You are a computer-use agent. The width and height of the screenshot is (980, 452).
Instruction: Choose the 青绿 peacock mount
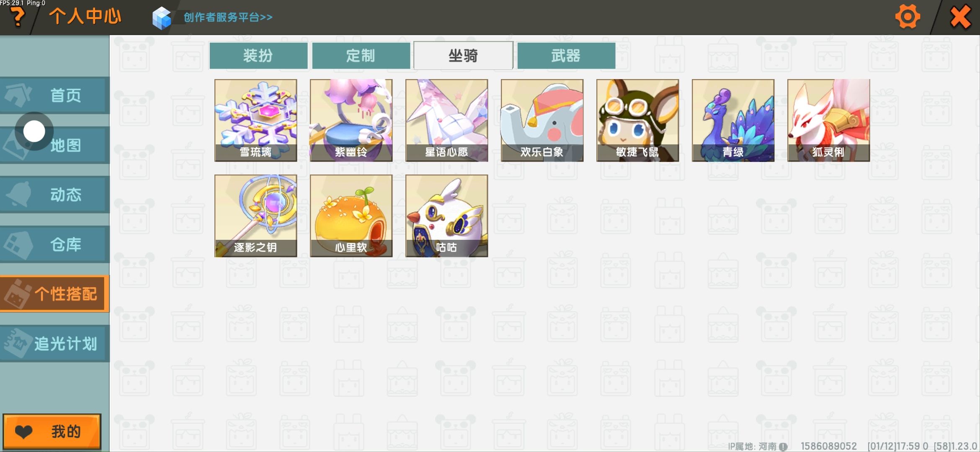pyautogui.click(x=733, y=121)
